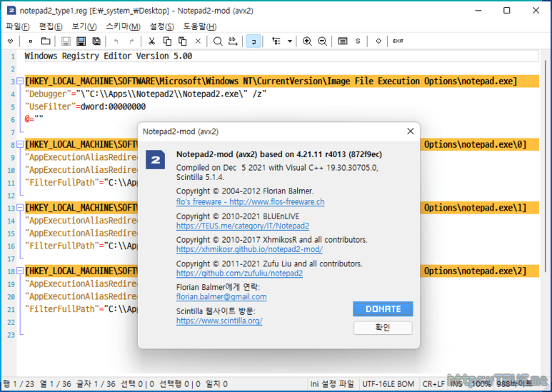Click the Save As floppy icon

tap(81, 41)
